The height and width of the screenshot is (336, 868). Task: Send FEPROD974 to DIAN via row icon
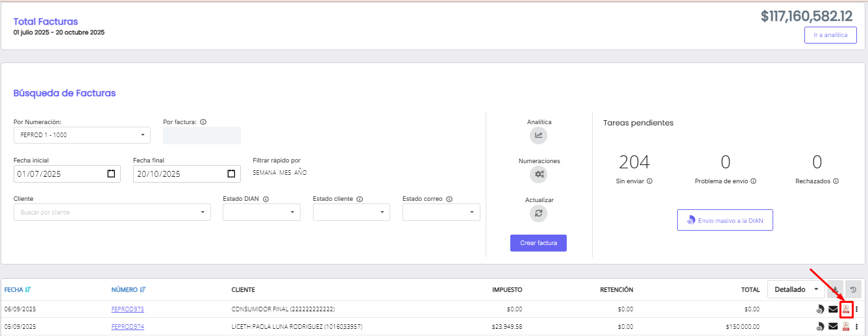coord(820,326)
